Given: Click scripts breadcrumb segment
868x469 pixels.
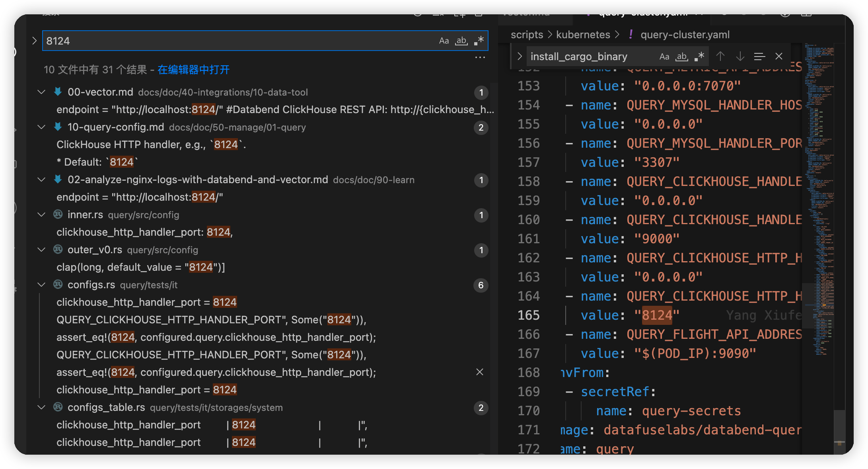Looking at the screenshot, I should pos(527,35).
